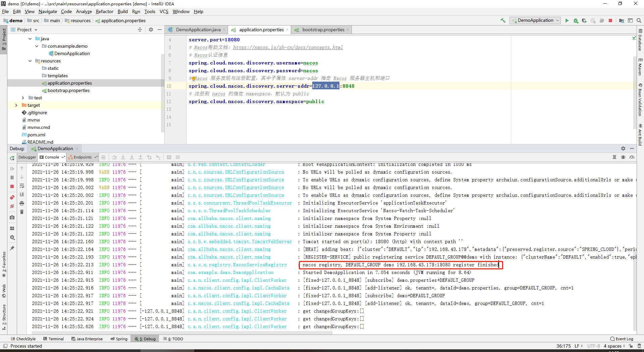This screenshot has width=644, height=352.
Task: Collapse all in Project panel
Action: (x=140, y=30)
